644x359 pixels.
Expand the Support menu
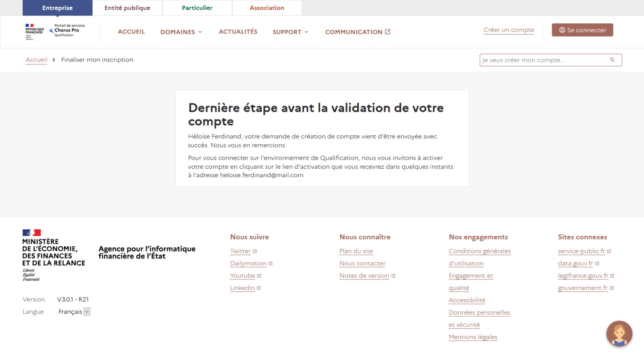pyautogui.click(x=291, y=32)
